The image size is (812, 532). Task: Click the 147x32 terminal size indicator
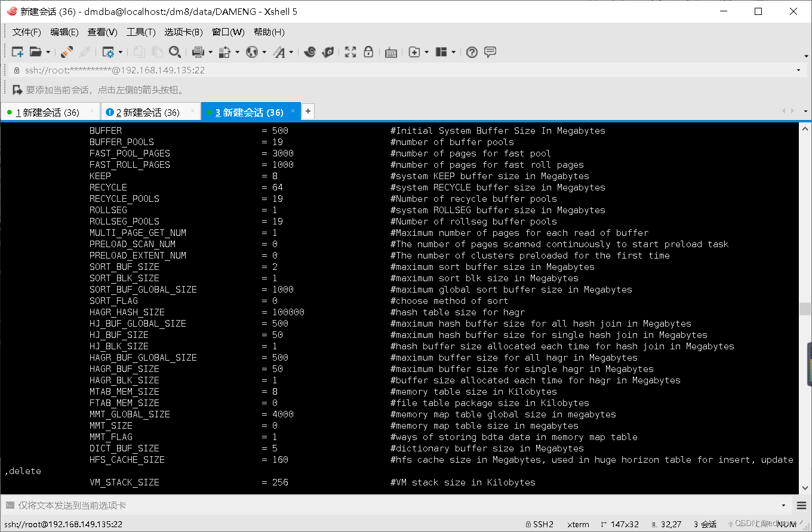pyautogui.click(x=620, y=524)
